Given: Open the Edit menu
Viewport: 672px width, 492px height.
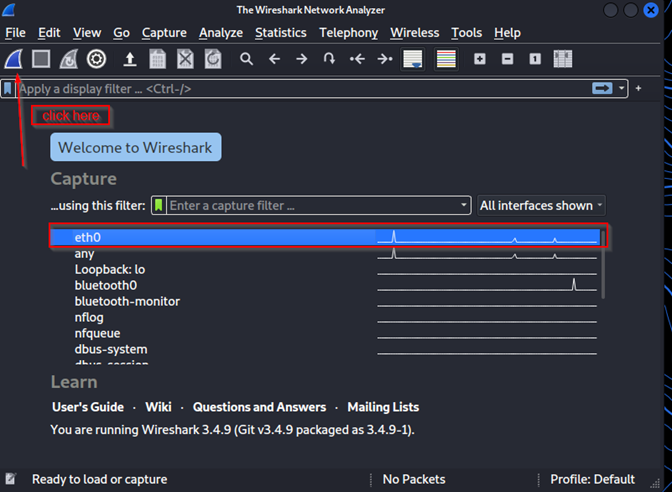Looking at the screenshot, I should 49,33.
